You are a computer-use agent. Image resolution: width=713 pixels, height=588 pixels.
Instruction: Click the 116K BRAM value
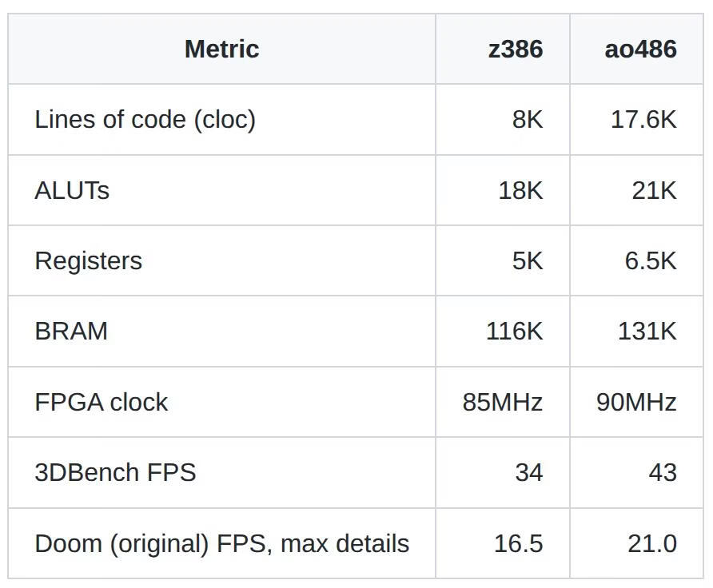pyautogui.click(x=514, y=332)
